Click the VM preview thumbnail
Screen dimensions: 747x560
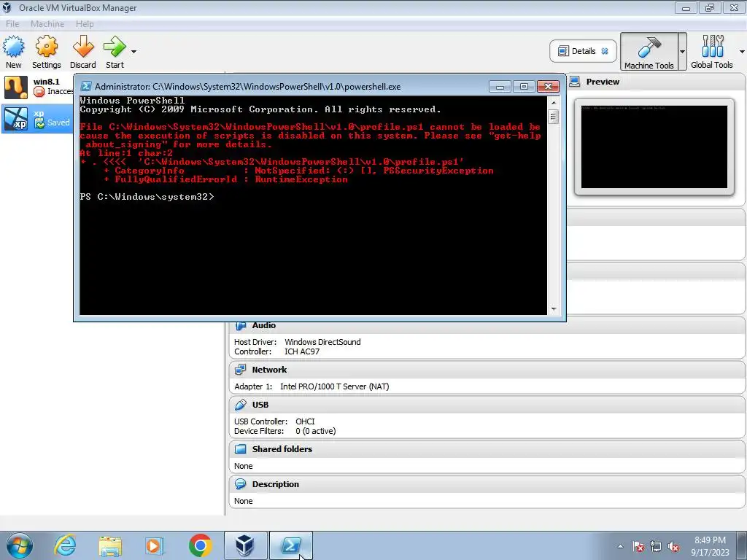point(654,147)
